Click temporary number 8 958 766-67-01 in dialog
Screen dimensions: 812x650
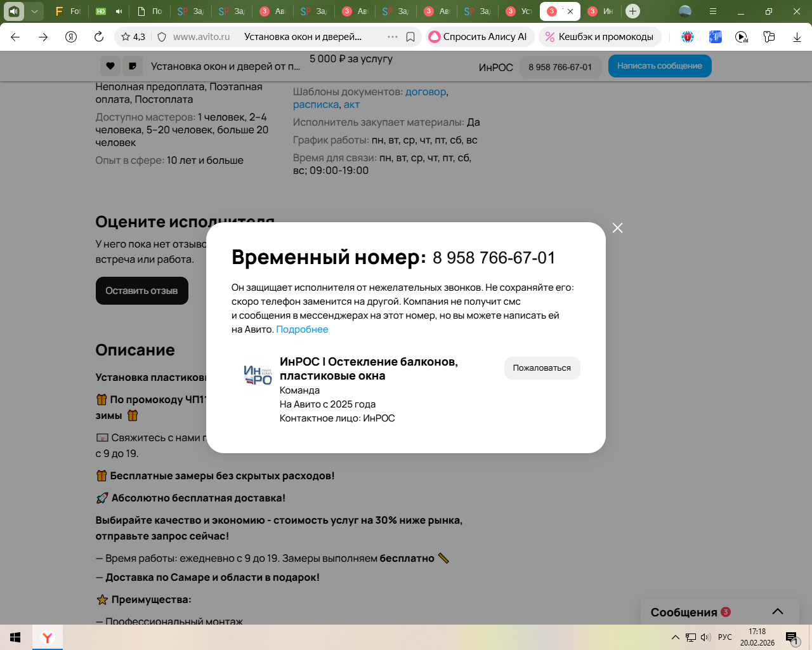click(x=494, y=258)
